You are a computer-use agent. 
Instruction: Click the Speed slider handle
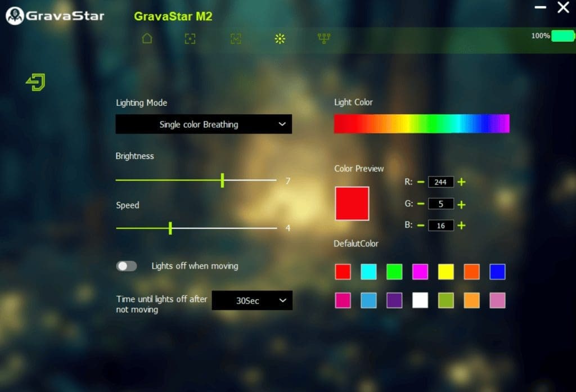pyautogui.click(x=170, y=228)
